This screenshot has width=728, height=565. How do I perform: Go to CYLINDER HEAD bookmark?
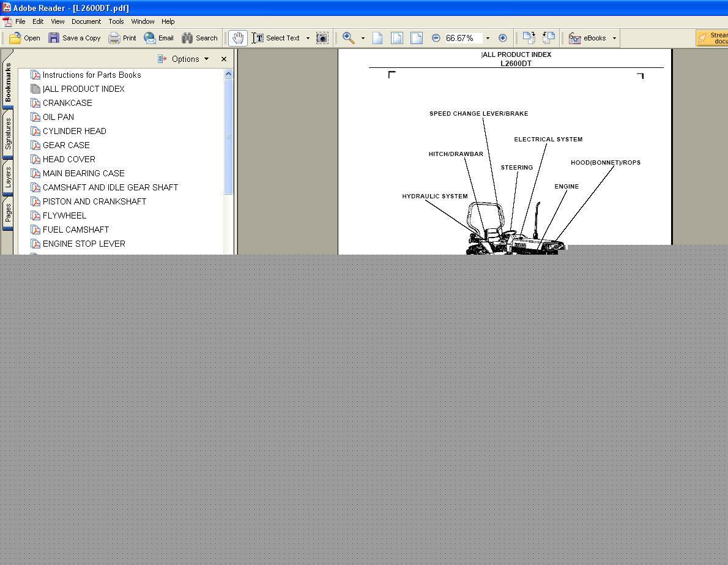coord(74,131)
